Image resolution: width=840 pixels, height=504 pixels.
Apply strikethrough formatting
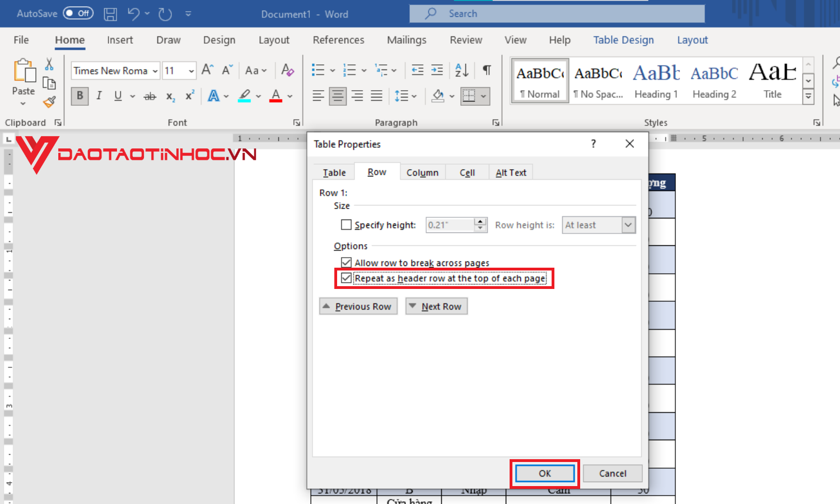point(150,96)
